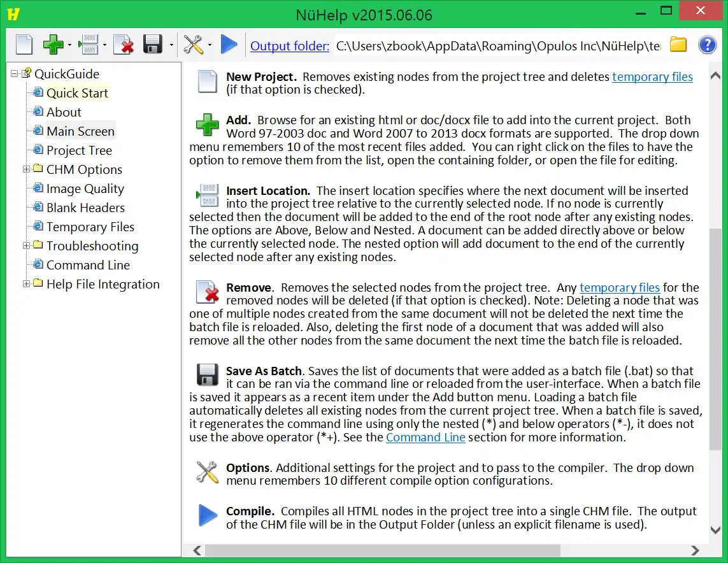
Task: Click the horizontal scrollbar thumb
Action: point(383,550)
